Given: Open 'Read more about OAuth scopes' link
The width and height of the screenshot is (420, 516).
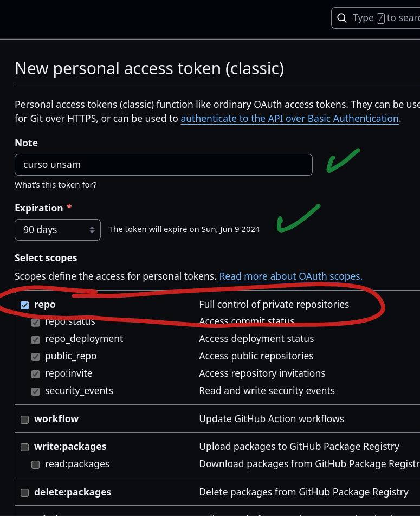Looking at the screenshot, I should (290, 276).
